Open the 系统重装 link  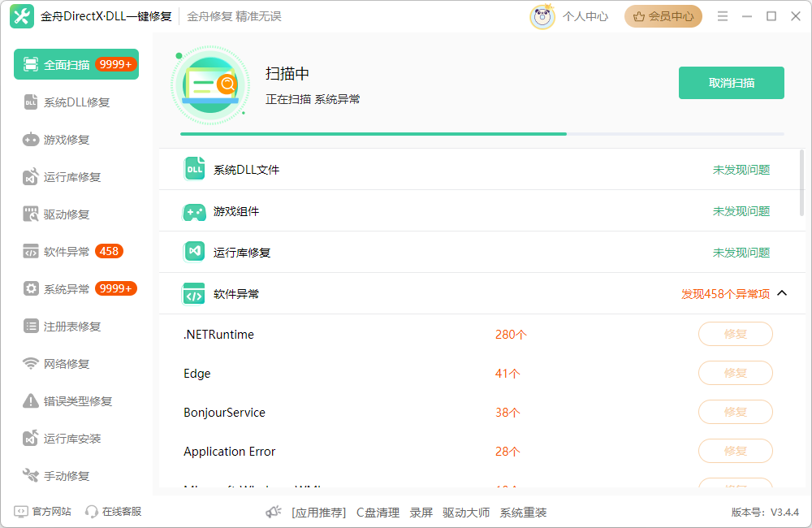click(523, 513)
